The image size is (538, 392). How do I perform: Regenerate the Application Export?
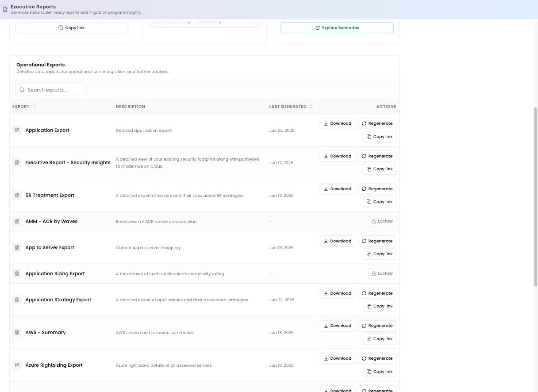(377, 123)
